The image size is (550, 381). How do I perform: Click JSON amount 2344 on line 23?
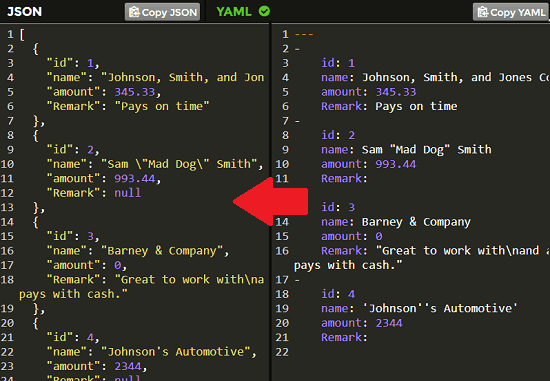(x=128, y=366)
